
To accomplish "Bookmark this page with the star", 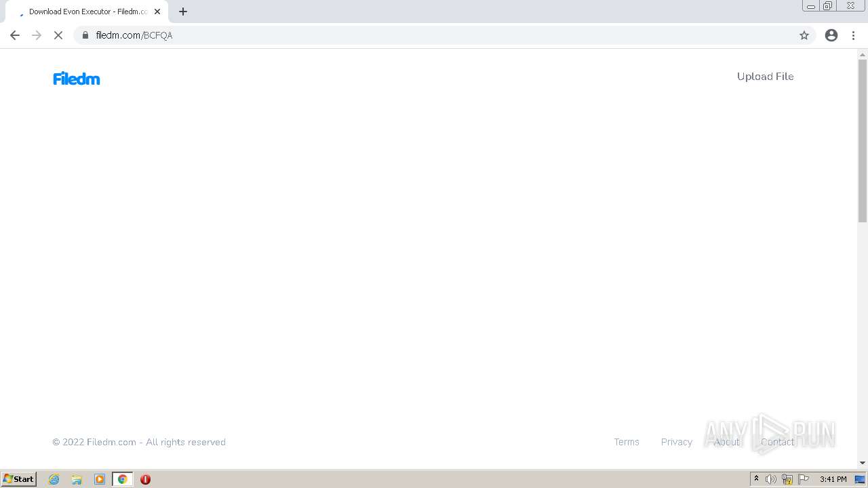I will click(804, 35).
